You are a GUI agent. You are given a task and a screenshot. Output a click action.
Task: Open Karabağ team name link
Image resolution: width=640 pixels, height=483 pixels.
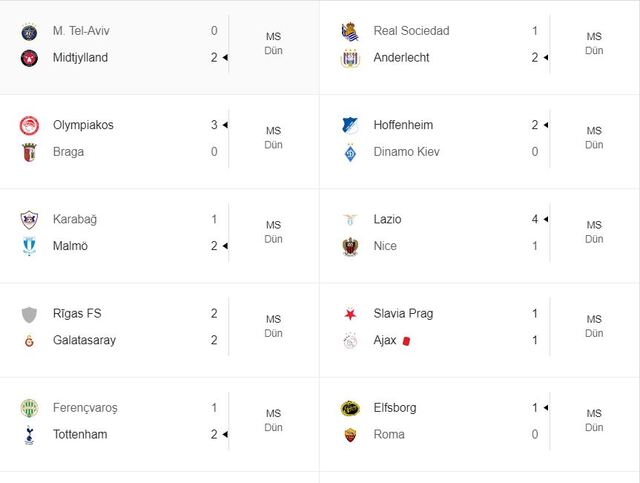[x=75, y=219]
